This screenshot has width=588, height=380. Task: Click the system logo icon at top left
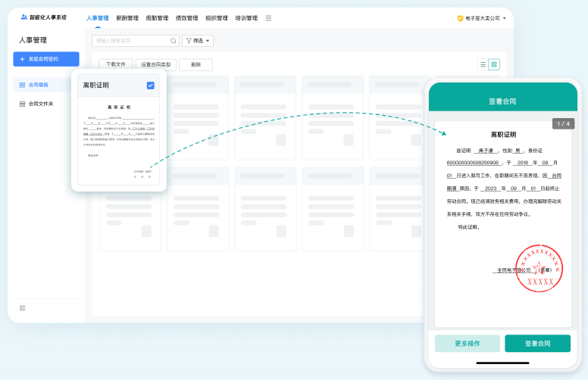tap(24, 17)
